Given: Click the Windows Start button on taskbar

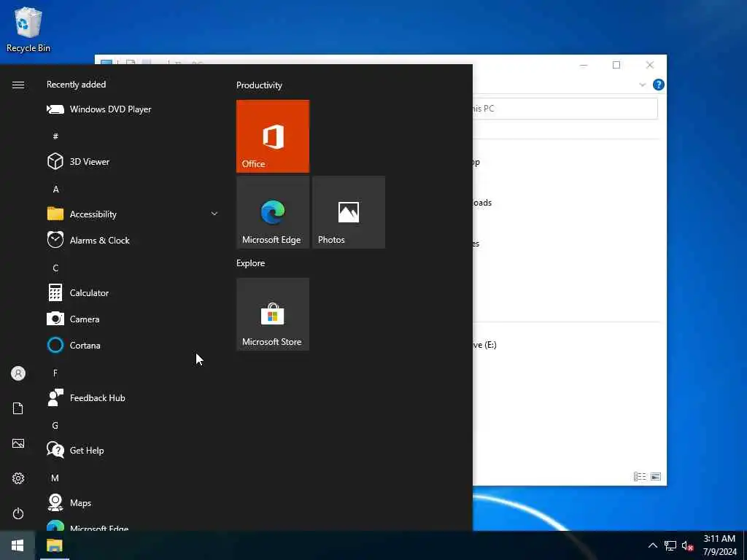Looking at the screenshot, I should coord(18,545).
